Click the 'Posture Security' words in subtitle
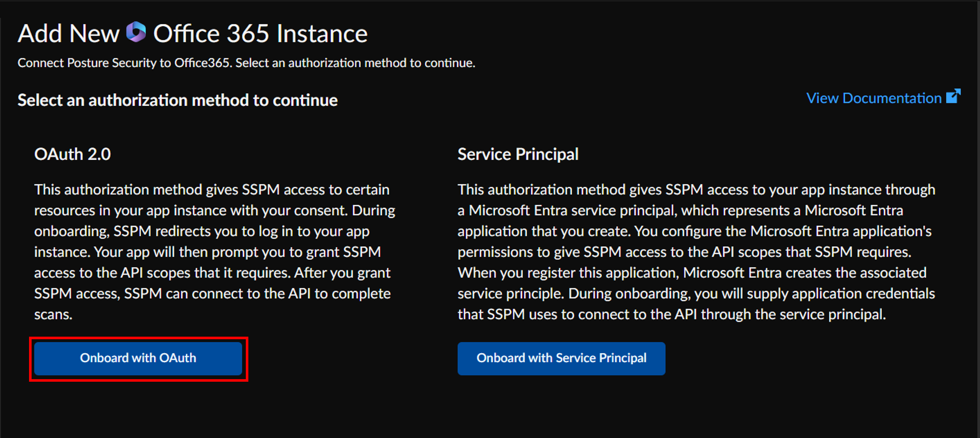The image size is (980, 438). click(112, 63)
